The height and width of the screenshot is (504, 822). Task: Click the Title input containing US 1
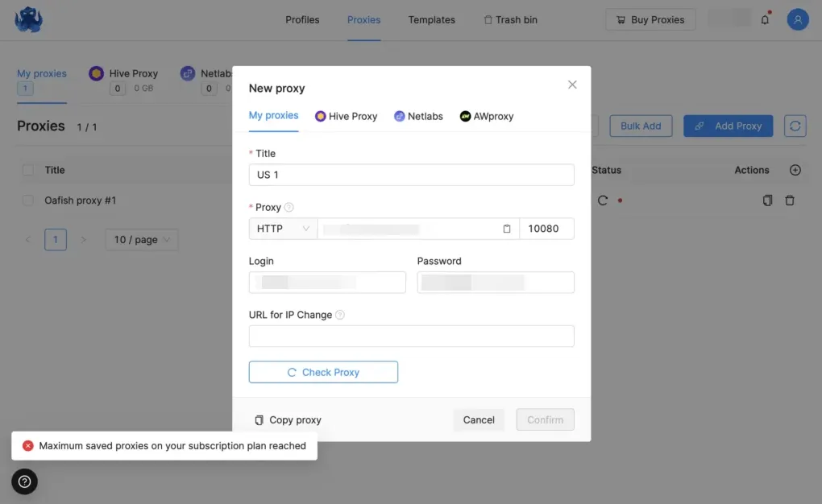411,175
